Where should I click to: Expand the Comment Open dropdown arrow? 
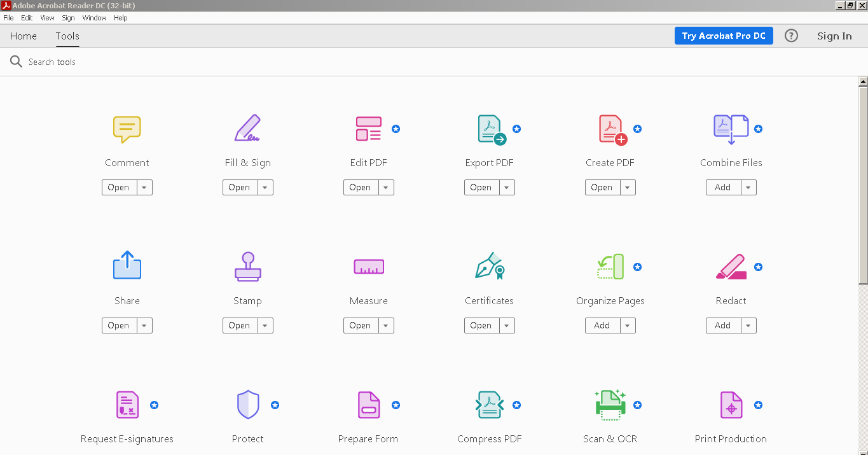(144, 187)
